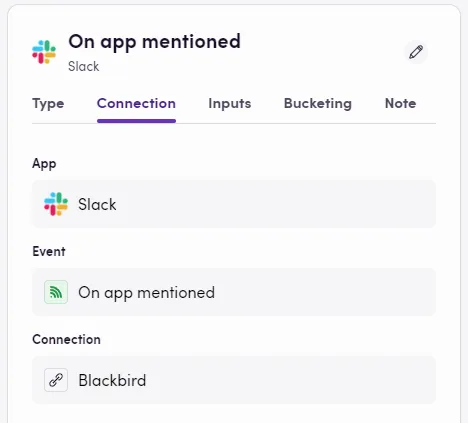Click the green event feed icon
The width and height of the screenshot is (468, 423).
pyautogui.click(x=56, y=292)
